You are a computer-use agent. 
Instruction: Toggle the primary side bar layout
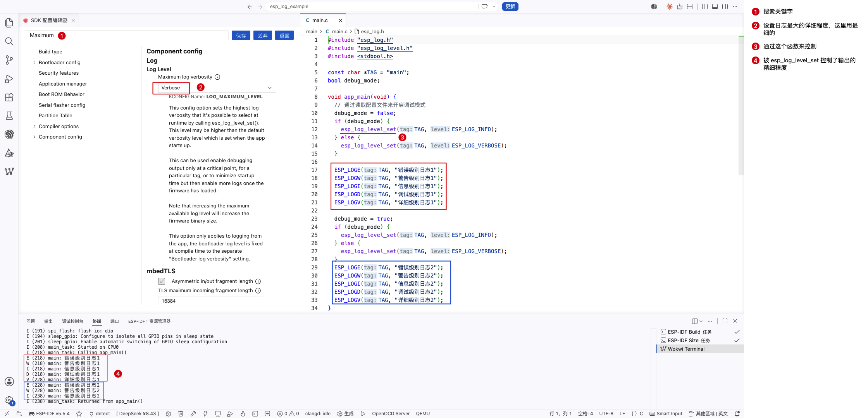coord(705,7)
